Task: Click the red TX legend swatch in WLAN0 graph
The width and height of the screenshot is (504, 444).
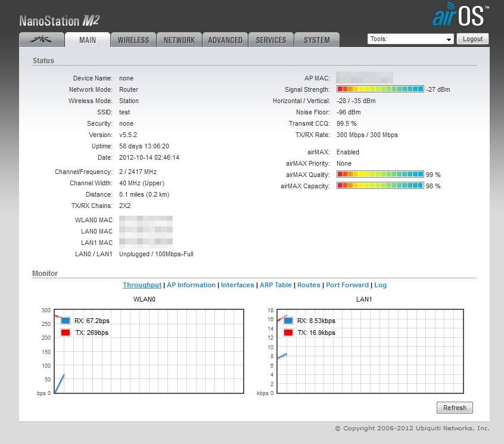Action: tap(66, 333)
